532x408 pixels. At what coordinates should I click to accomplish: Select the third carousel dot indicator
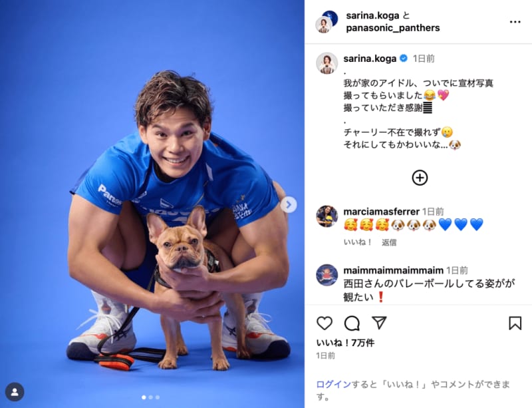[158, 397]
